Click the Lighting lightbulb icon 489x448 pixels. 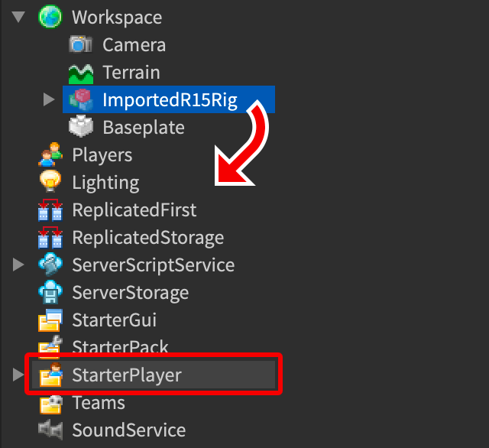pos(50,183)
